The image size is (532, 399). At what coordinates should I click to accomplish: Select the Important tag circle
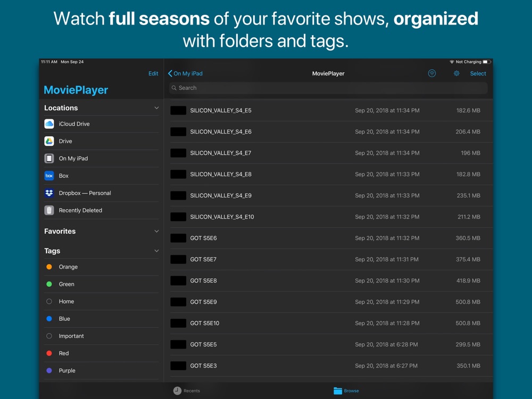pyautogui.click(x=49, y=336)
